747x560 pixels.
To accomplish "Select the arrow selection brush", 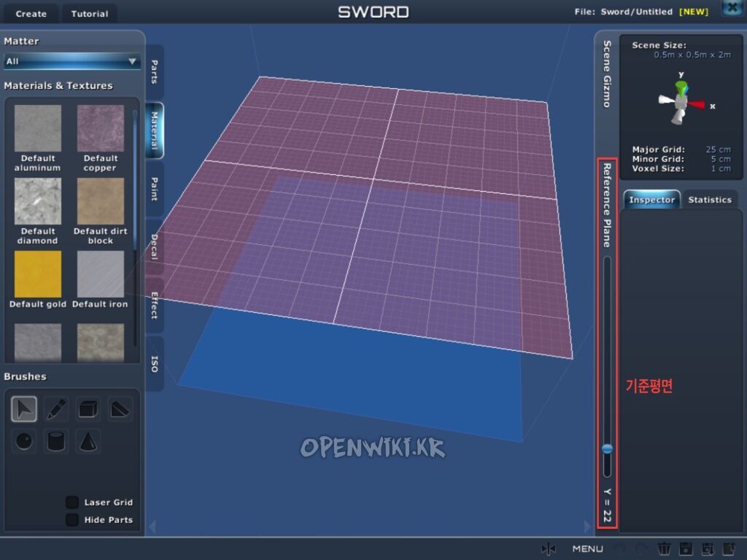I will click(24, 409).
